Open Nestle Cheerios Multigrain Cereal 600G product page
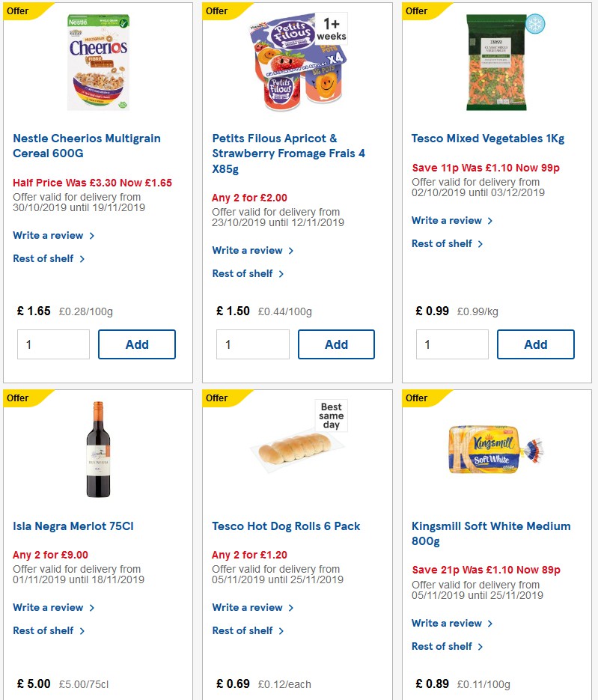Viewport: 598px width, 700px height. coord(85,145)
